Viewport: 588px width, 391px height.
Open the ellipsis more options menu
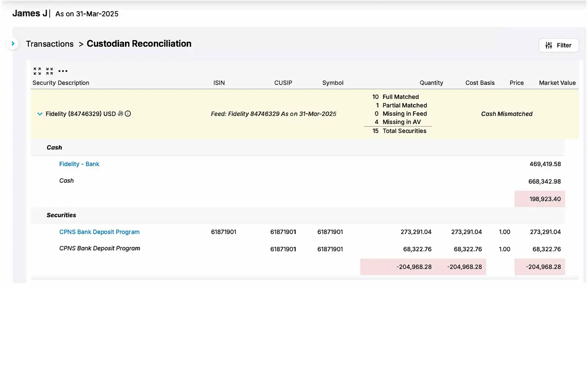pyautogui.click(x=63, y=71)
